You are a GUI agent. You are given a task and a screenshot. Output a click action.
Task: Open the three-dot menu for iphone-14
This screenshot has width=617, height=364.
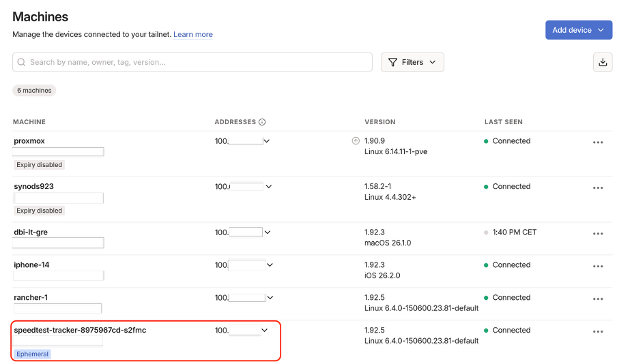point(598,266)
